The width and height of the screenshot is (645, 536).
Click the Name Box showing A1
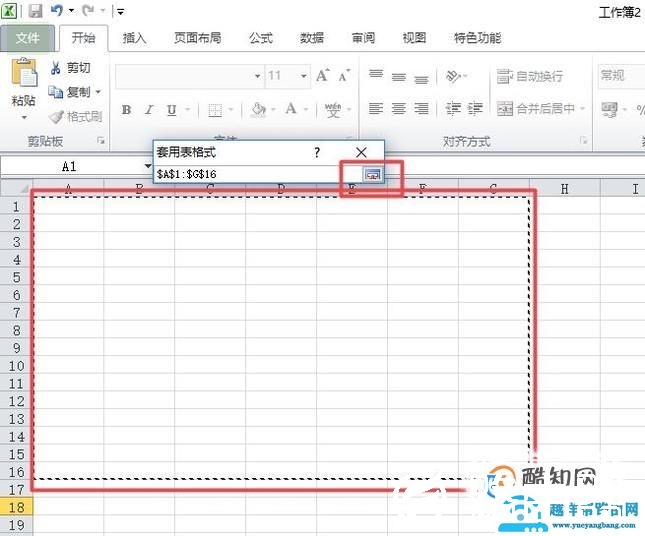tap(69, 167)
